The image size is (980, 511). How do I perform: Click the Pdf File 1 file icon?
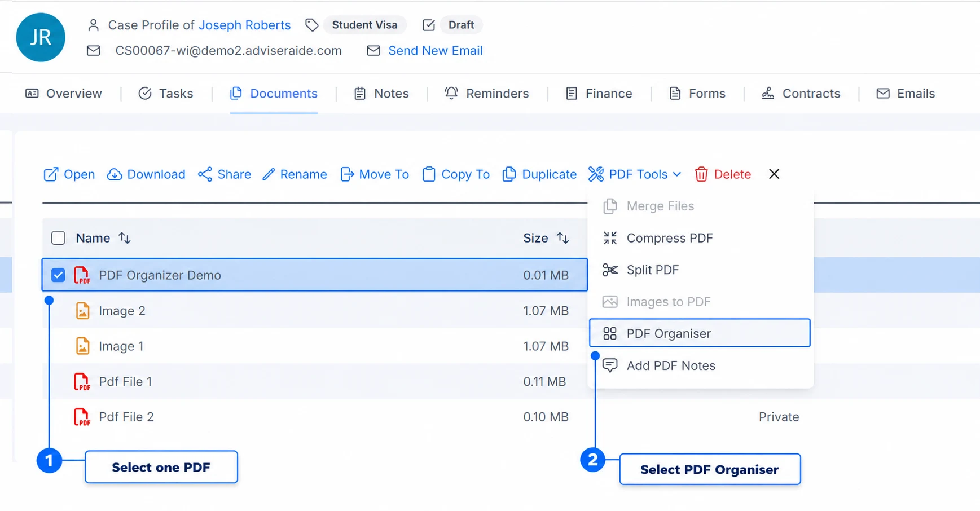point(82,382)
